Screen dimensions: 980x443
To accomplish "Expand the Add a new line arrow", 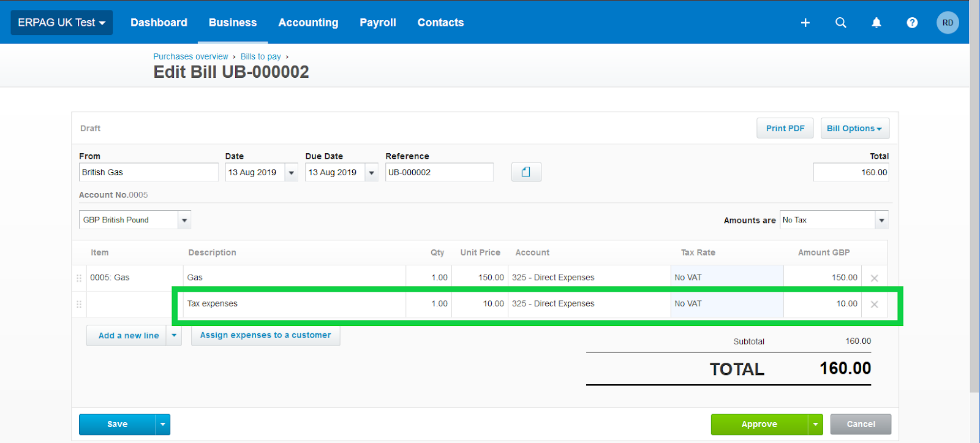I will [174, 335].
